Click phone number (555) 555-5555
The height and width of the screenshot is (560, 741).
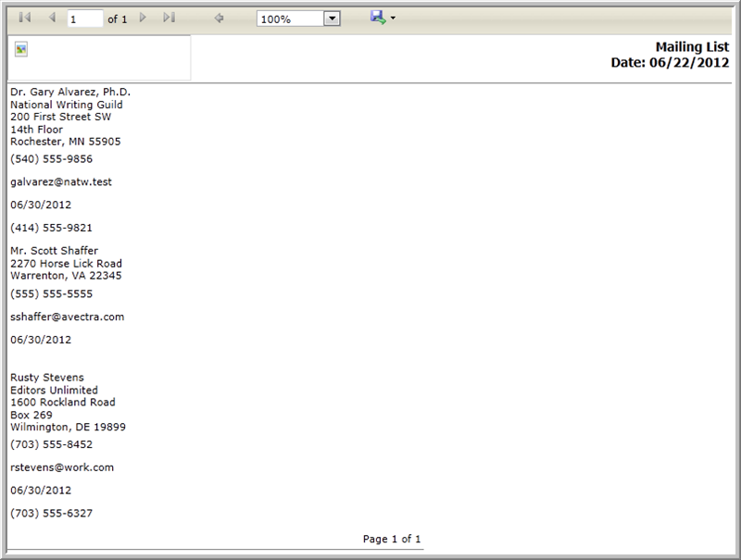click(52, 293)
